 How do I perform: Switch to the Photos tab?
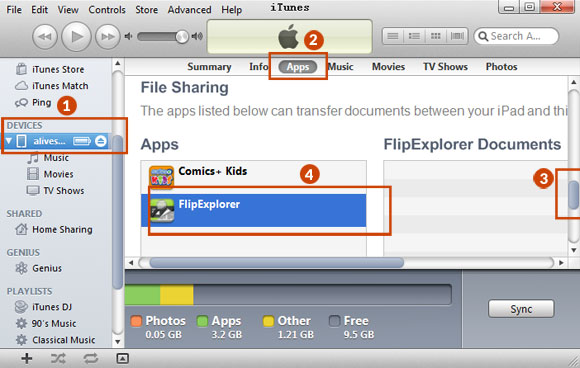501,67
